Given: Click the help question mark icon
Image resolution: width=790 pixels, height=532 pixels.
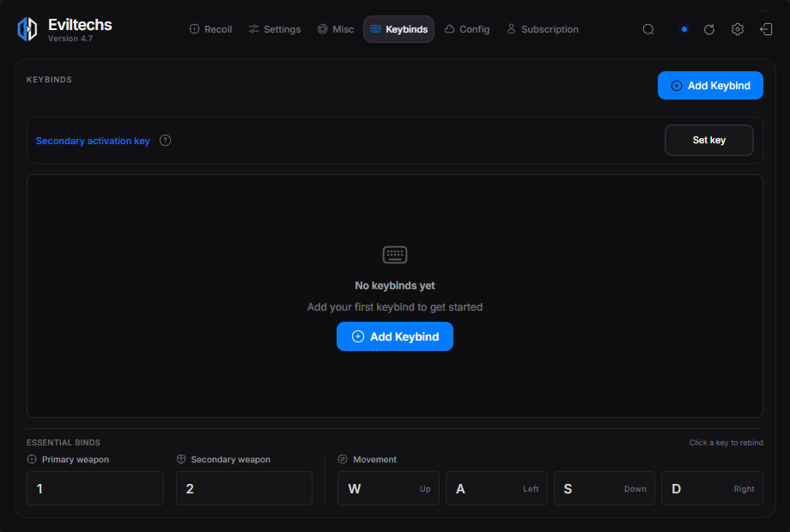Looking at the screenshot, I should (x=165, y=141).
